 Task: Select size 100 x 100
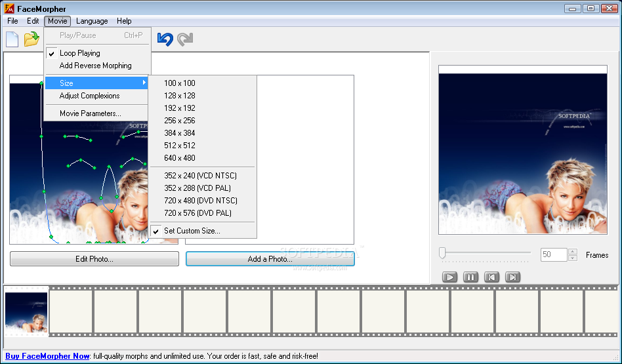point(203,83)
